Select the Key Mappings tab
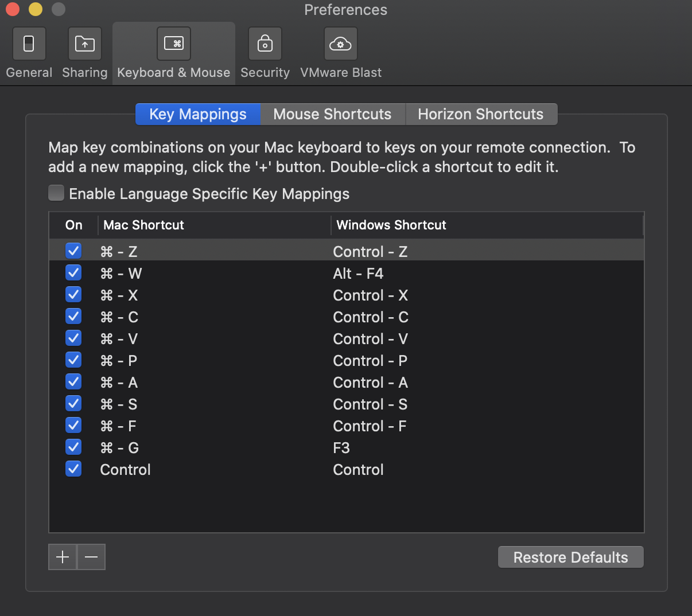Image resolution: width=692 pixels, height=616 pixels. coord(198,114)
